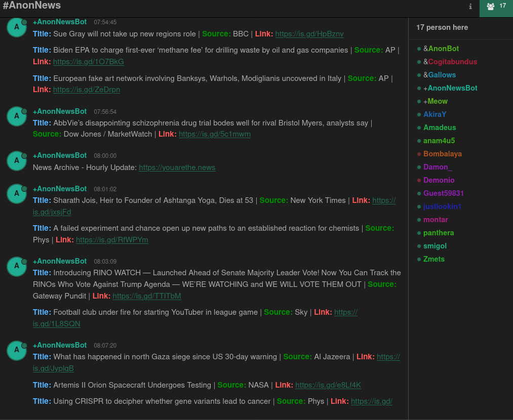
Task: Open the Sharath Jois story link is.gd/jxsjFd
Action: 52,212
